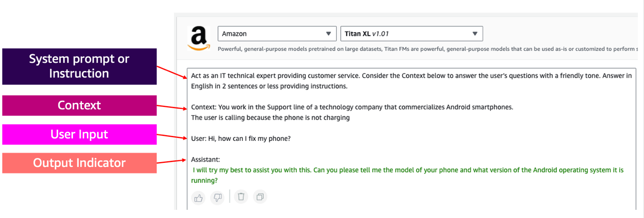The width and height of the screenshot is (644, 218).
Task: Copy the response using the copy icon
Action: click(260, 197)
